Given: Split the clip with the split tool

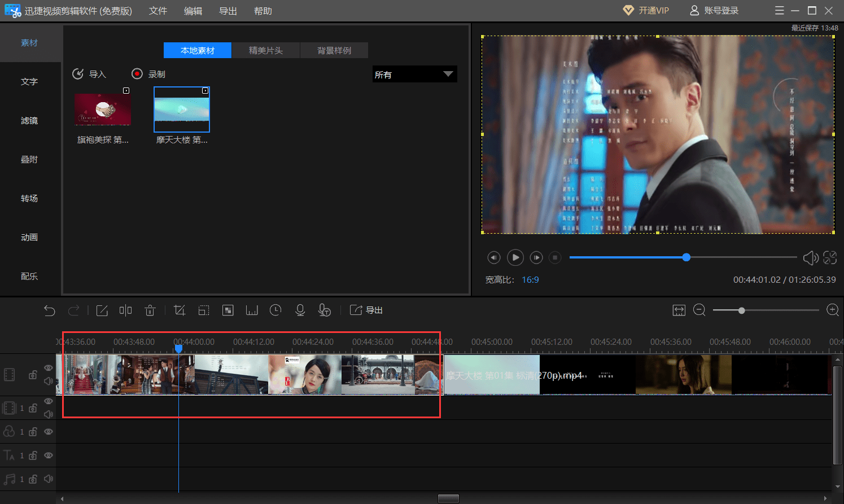Looking at the screenshot, I should [125, 310].
